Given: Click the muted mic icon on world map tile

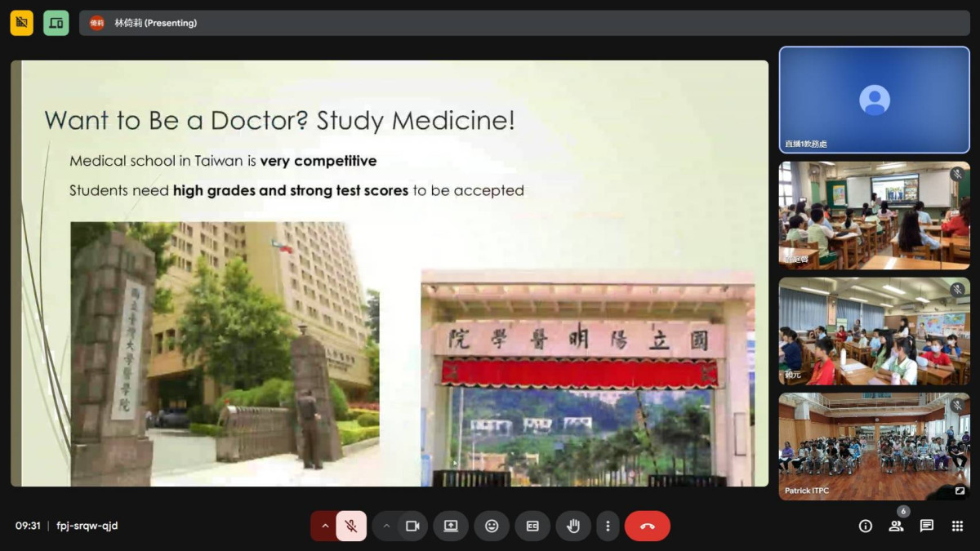Looking at the screenshot, I should coord(957,290).
